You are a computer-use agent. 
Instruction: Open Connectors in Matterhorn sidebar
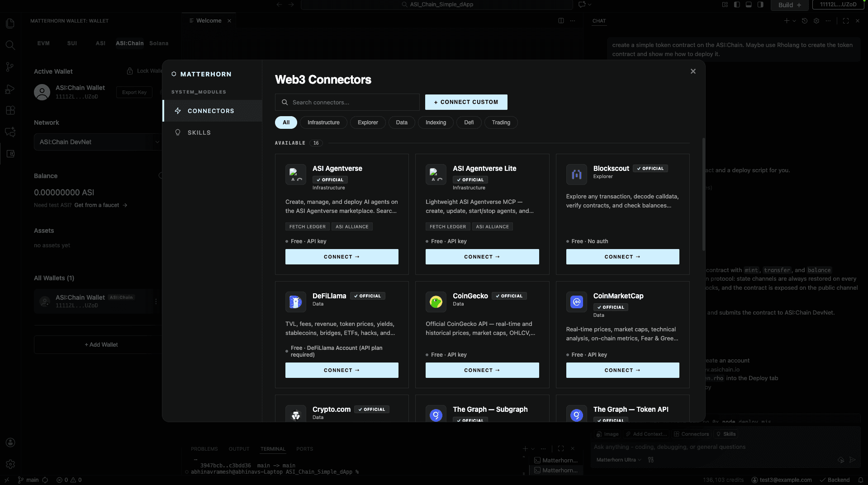point(212,111)
